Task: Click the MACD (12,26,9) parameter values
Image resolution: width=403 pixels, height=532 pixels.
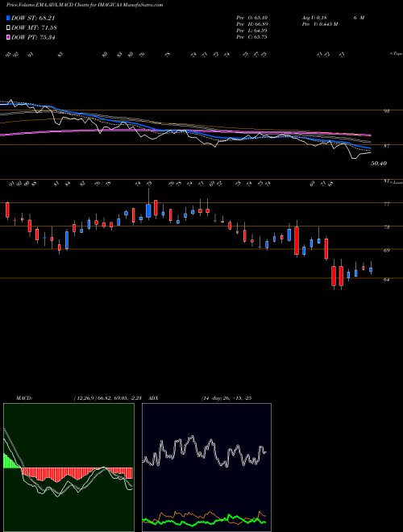Action: (x=110, y=397)
